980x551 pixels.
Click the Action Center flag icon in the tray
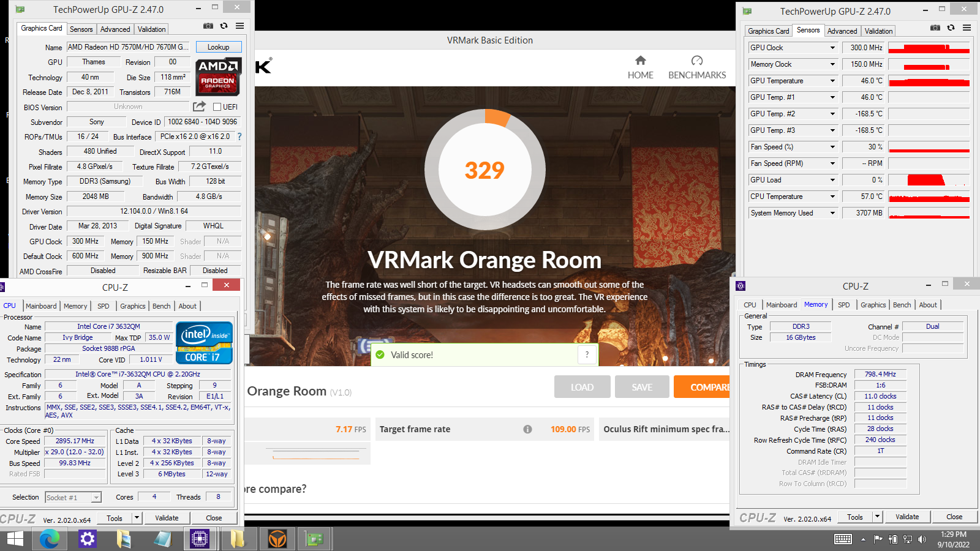[878, 539]
